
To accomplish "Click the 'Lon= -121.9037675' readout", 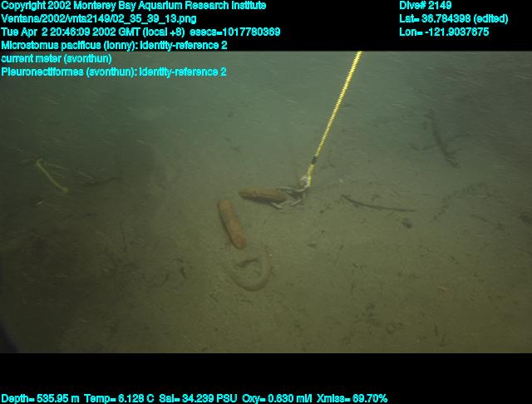I will click(x=444, y=32).
